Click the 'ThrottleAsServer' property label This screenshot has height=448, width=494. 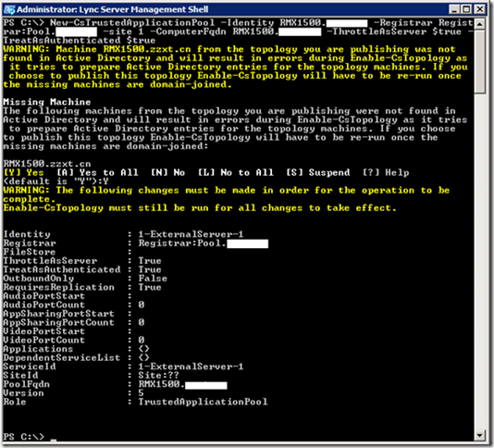[x=50, y=261]
